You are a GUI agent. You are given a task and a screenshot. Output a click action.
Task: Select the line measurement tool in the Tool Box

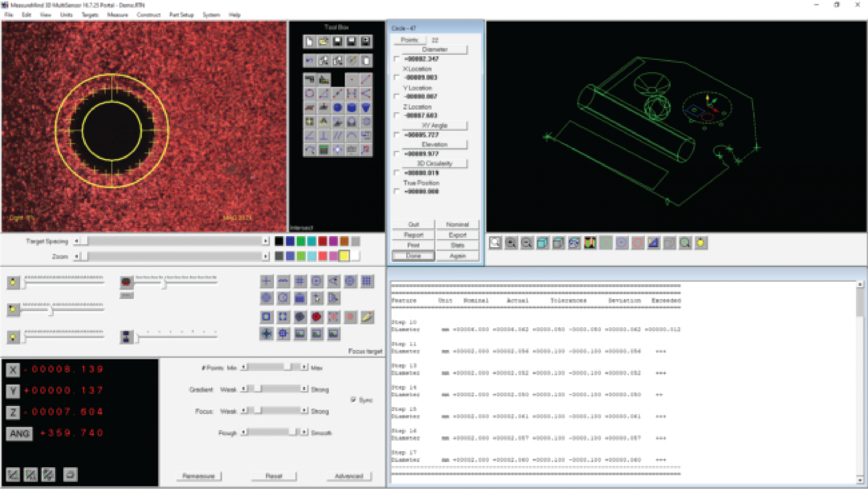pyautogui.click(x=338, y=93)
